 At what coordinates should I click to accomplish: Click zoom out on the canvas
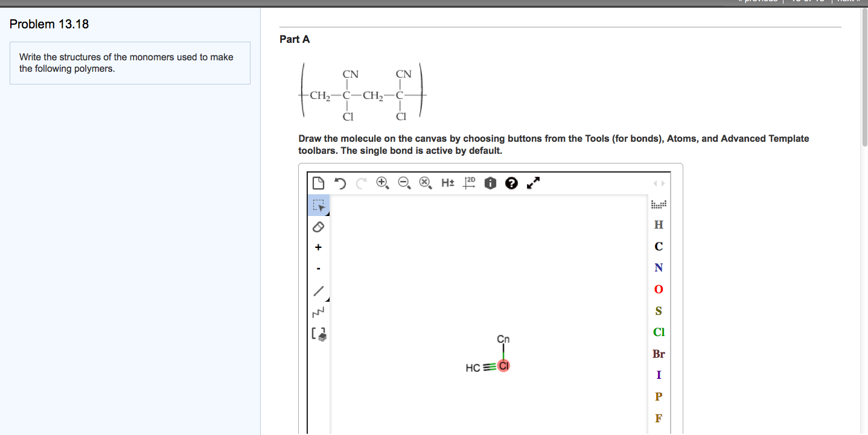[404, 182]
